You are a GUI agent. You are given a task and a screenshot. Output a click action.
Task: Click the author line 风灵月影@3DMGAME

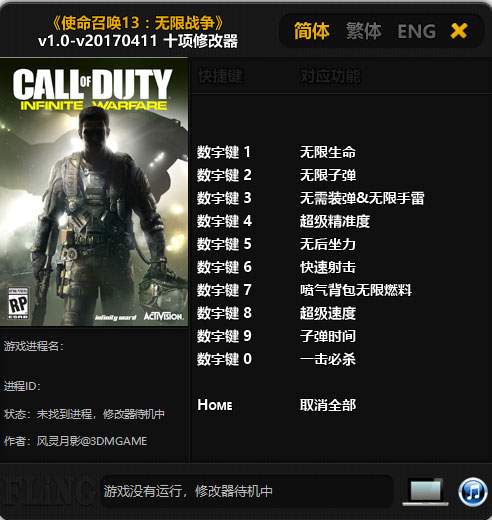click(76, 441)
